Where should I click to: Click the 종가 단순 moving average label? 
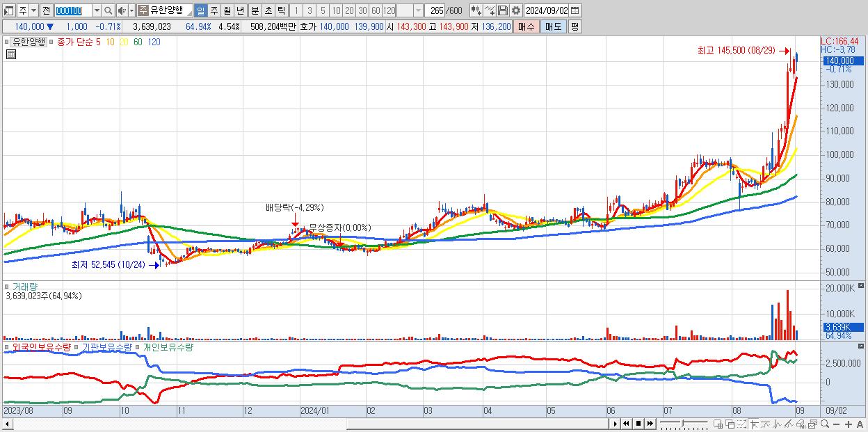click(x=77, y=42)
